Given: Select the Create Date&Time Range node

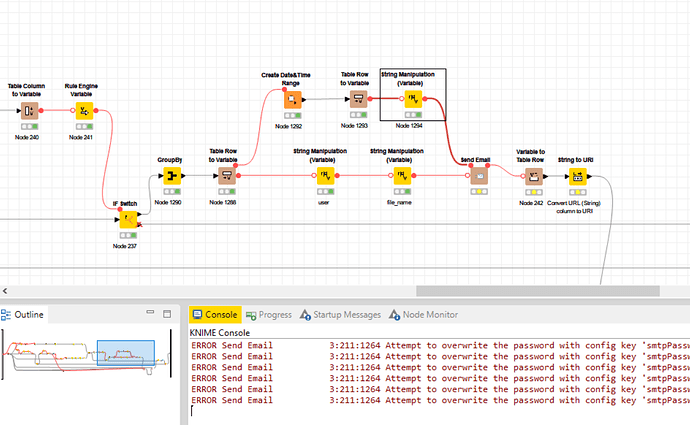Looking at the screenshot, I should [x=293, y=100].
